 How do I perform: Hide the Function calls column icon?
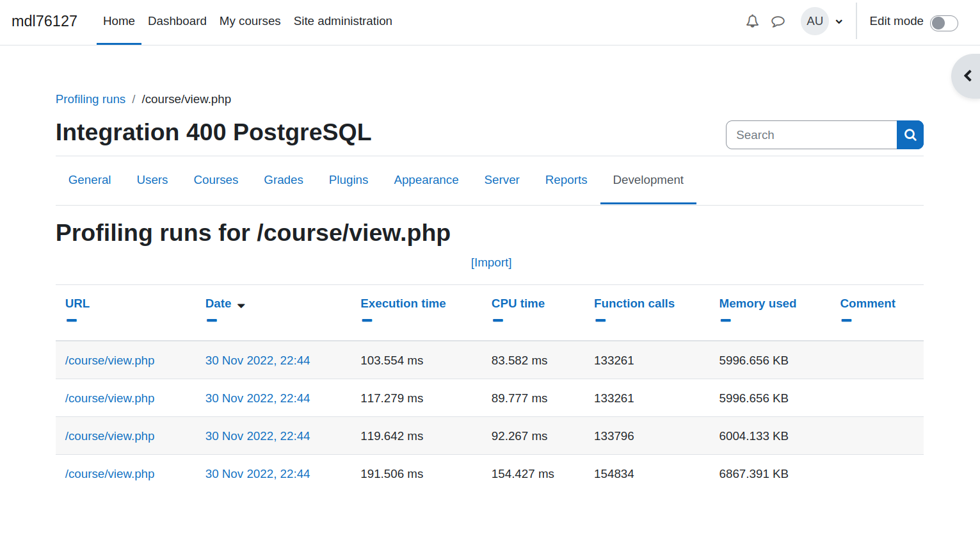tap(600, 320)
